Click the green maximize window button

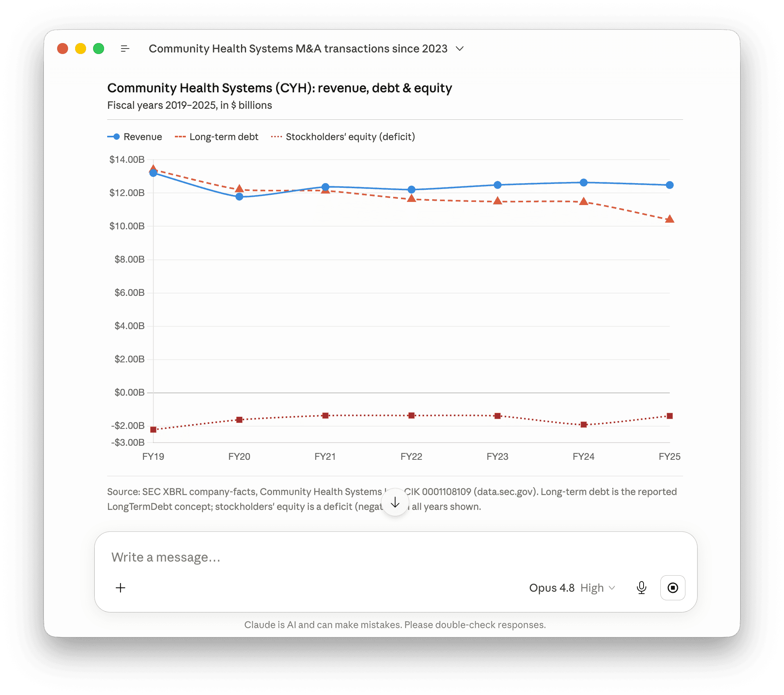tap(99, 49)
